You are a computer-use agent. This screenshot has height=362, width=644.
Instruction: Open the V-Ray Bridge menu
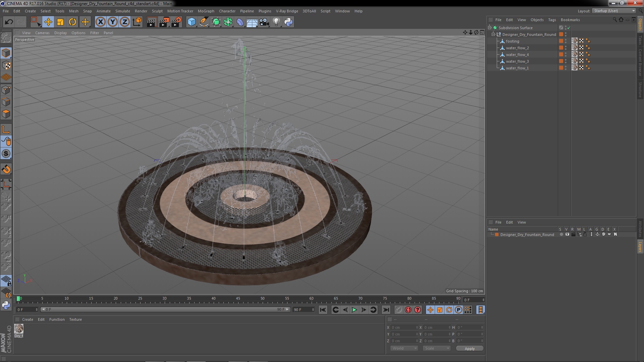tap(287, 11)
